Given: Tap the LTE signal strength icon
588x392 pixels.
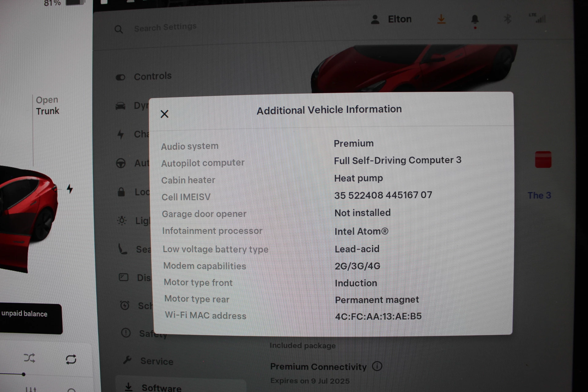Looking at the screenshot, I should tap(537, 18).
